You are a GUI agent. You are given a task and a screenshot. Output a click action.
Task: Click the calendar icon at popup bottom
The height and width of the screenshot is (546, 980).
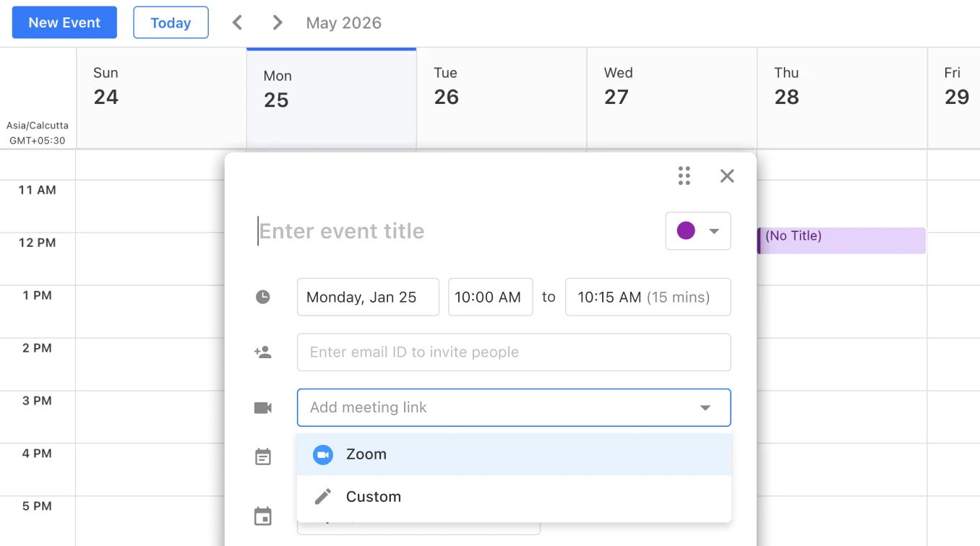[263, 516]
